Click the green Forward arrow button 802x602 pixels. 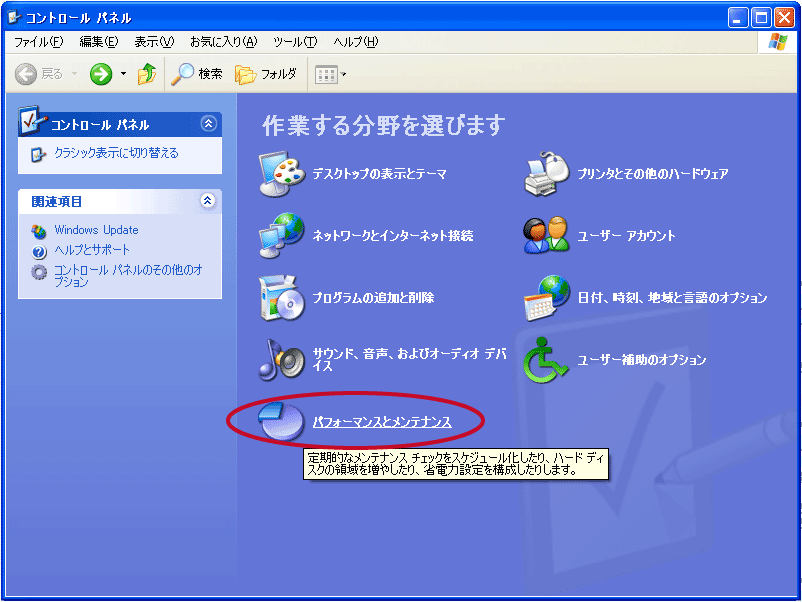pyautogui.click(x=101, y=74)
